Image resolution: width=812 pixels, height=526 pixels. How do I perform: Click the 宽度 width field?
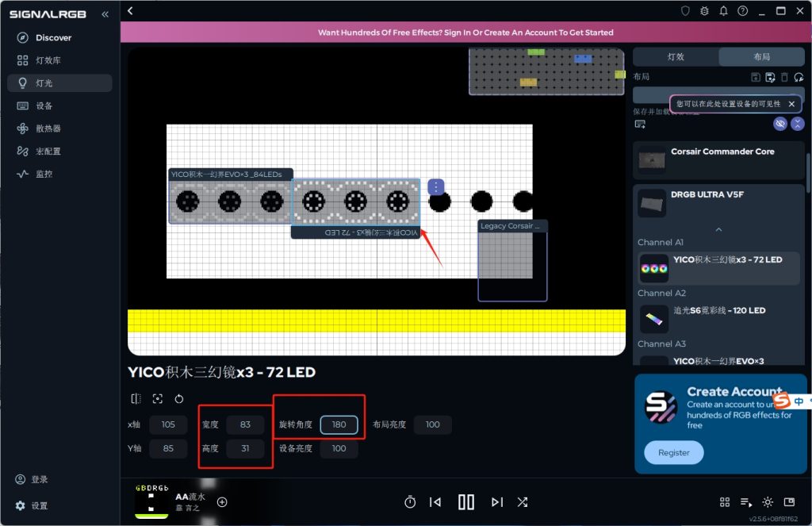click(246, 424)
